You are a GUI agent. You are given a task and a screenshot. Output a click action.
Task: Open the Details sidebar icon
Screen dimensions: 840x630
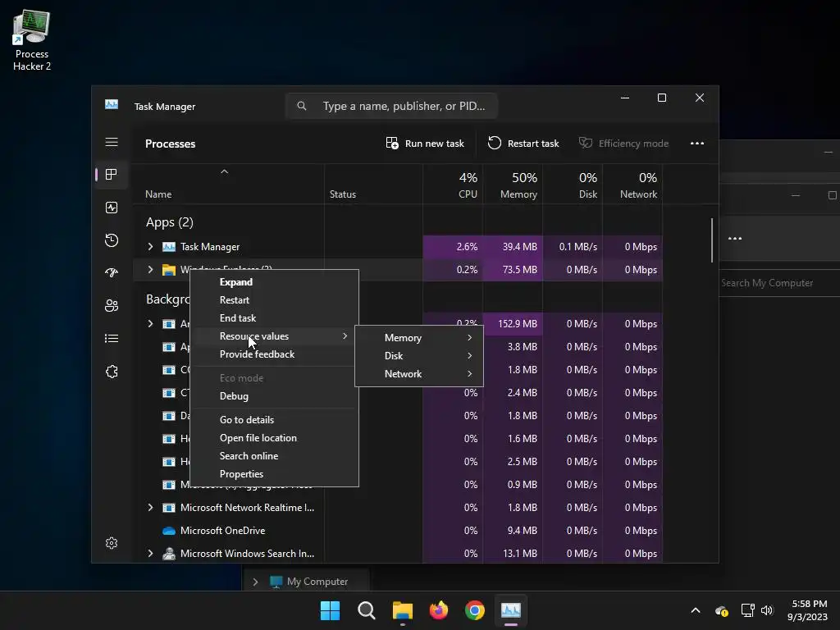tap(112, 339)
